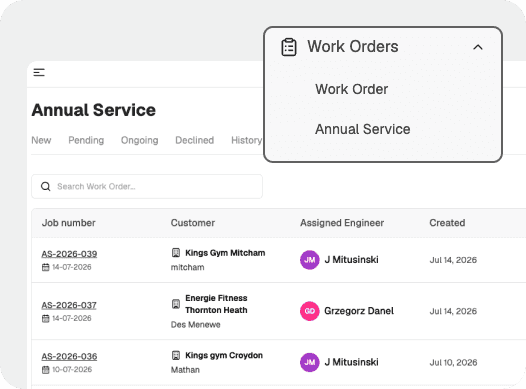The image size is (526, 389).
Task: Click the Des Menewe contact text
Action: [196, 325]
